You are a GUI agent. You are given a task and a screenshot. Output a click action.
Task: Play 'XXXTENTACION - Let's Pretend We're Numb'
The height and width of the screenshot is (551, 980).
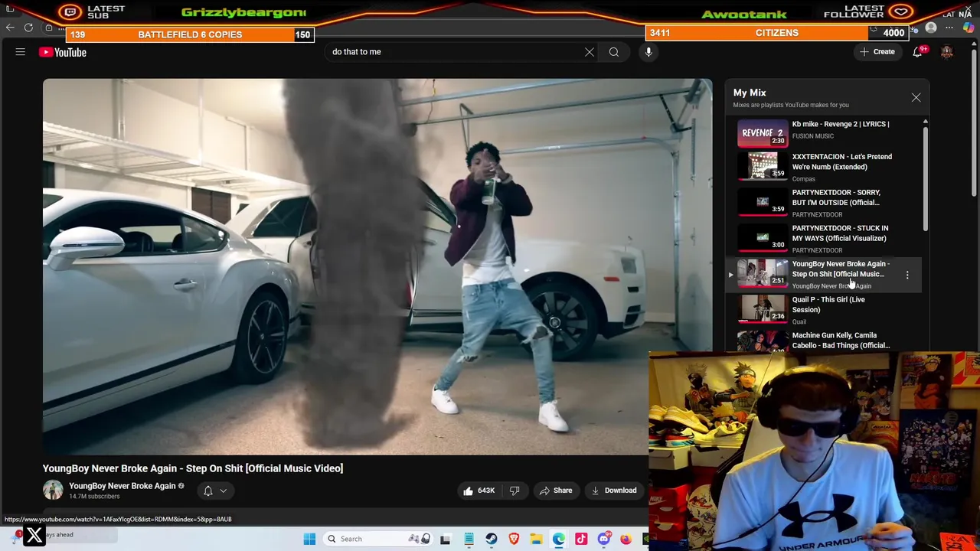point(842,161)
